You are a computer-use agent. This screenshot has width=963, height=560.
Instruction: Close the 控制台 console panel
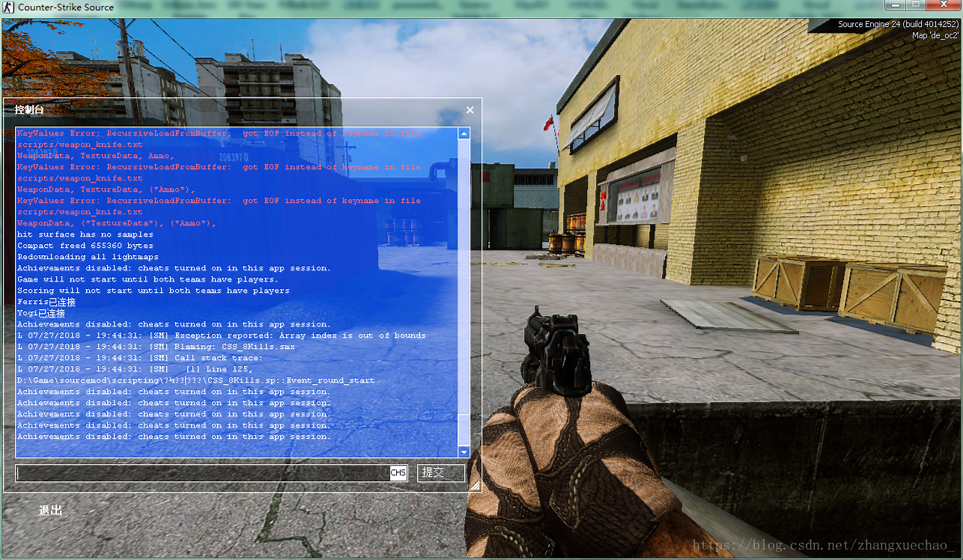[470, 110]
